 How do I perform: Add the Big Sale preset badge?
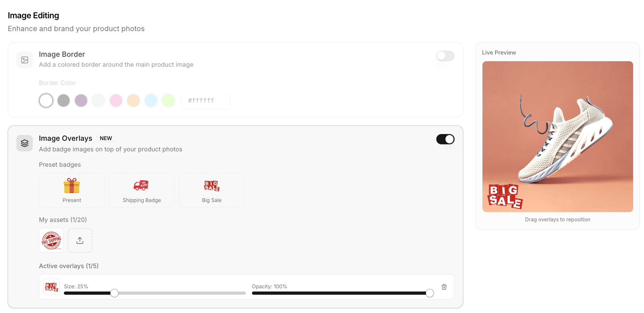(x=212, y=190)
